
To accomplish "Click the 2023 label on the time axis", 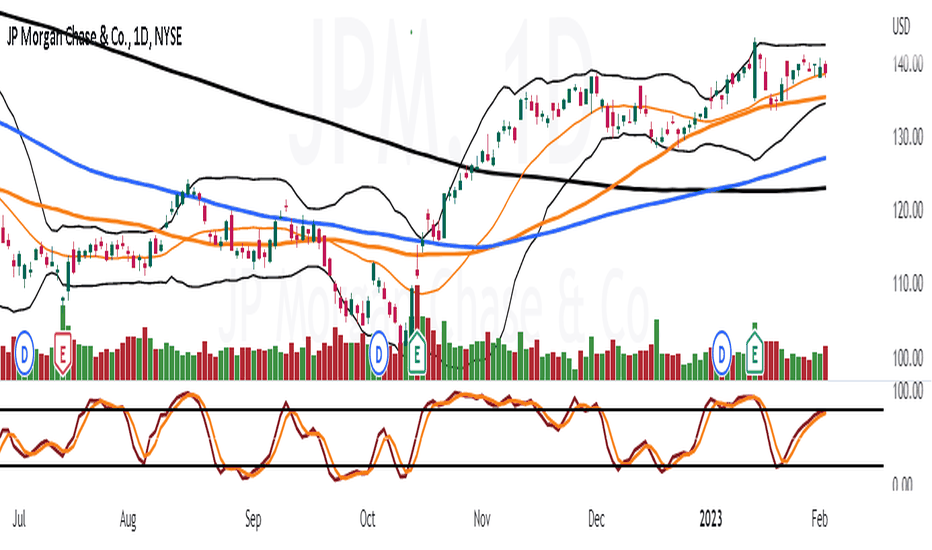I will tap(711, 519).
